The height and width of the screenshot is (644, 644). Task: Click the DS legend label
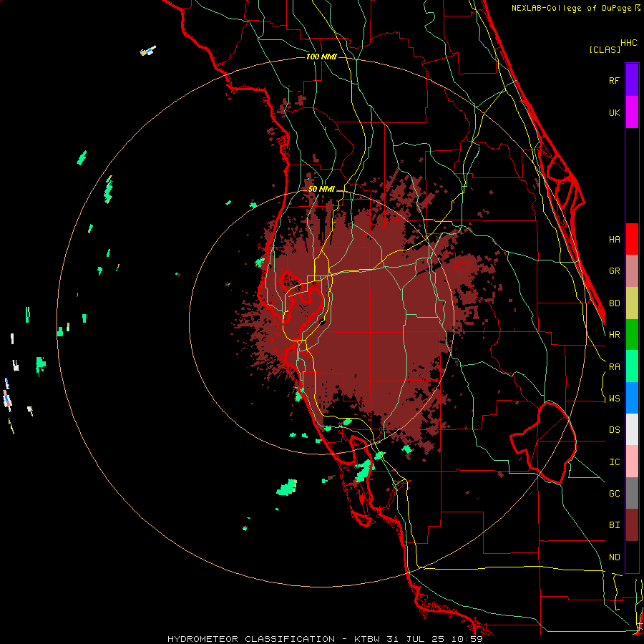tap(614, 430)
